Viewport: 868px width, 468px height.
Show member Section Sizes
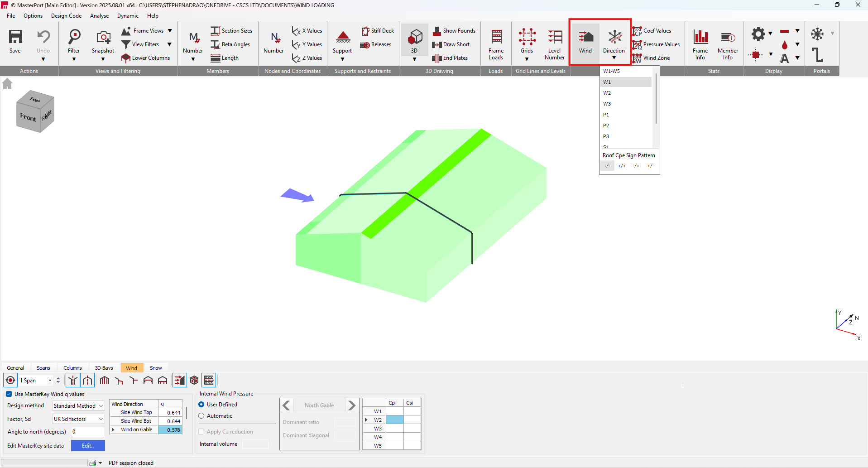(x=231, y=31)
